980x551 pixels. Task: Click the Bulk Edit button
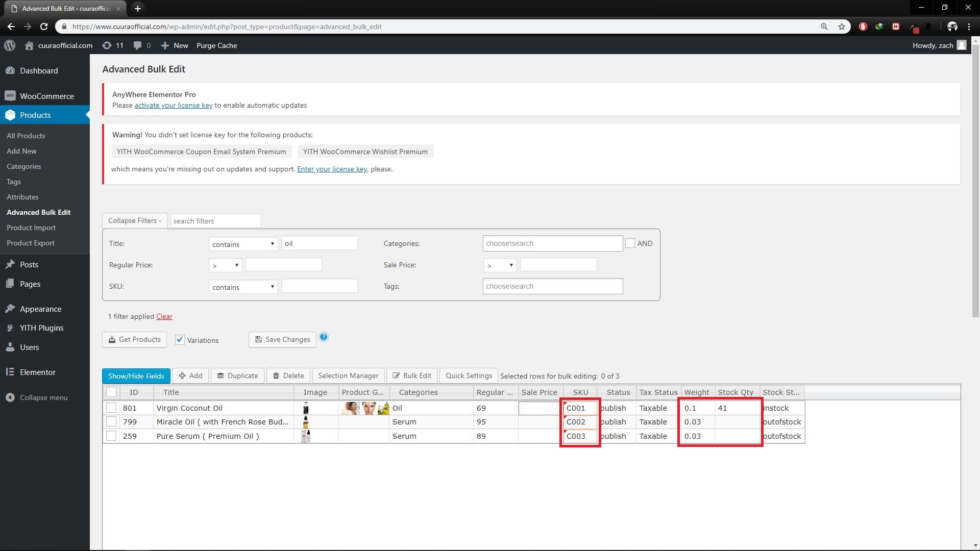click(412, 375)
